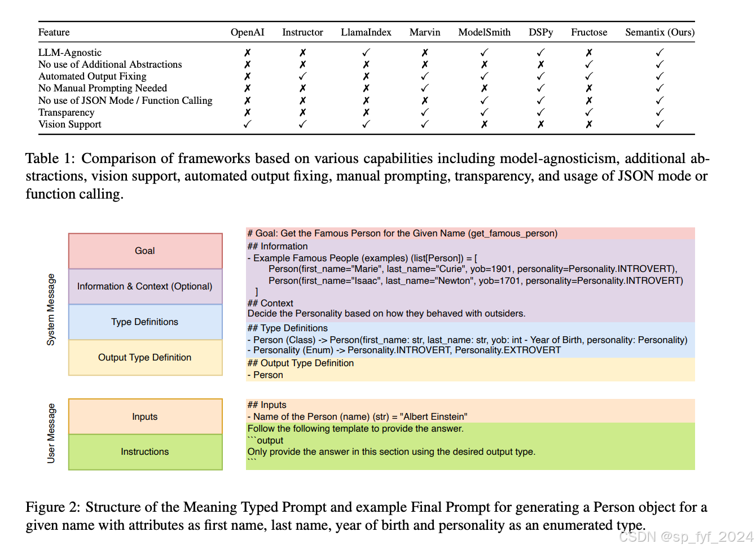Select the 'DSPy' column header

pos(540,32)
